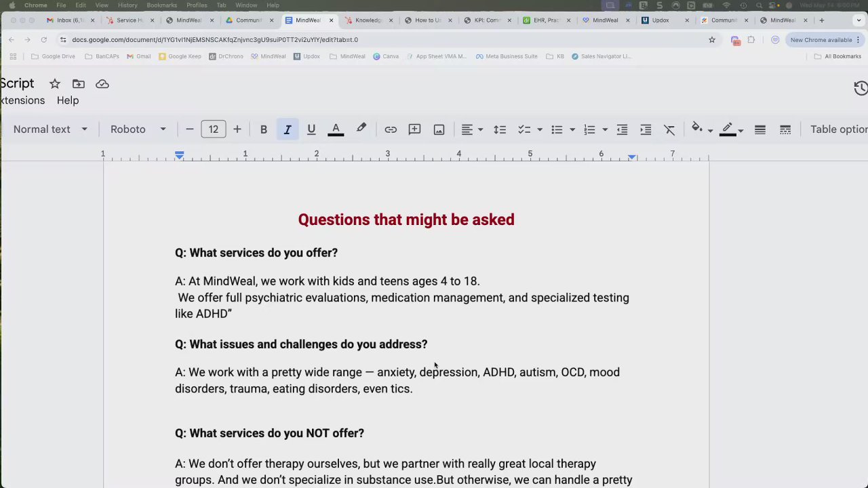This screenshot has width=868, height=488.
Task: Increase the paragraph indent
Action: click(646, 129)
